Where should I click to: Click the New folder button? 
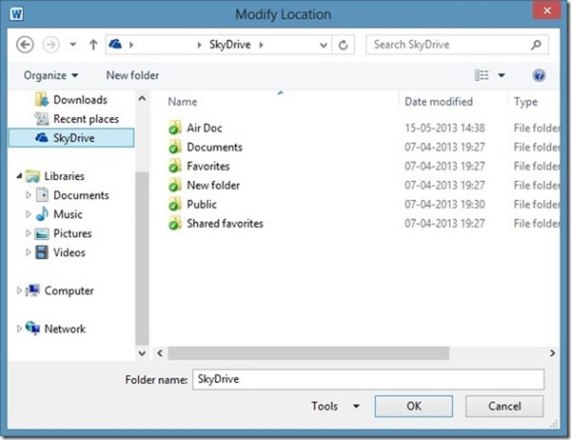133,75
